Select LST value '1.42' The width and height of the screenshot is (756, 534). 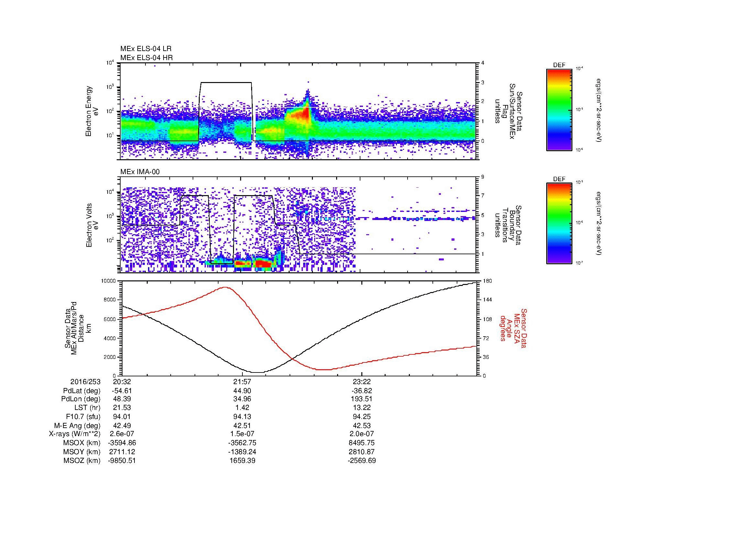[242, 408]
